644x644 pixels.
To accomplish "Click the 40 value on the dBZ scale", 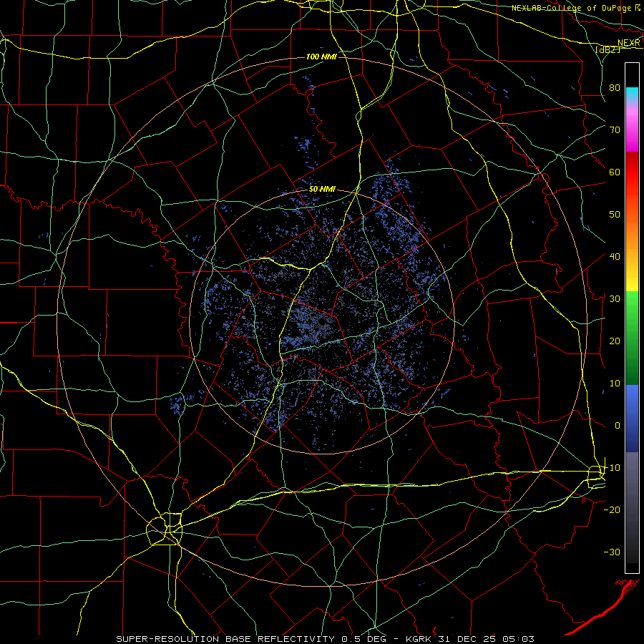I will click(x=615, y=257).
